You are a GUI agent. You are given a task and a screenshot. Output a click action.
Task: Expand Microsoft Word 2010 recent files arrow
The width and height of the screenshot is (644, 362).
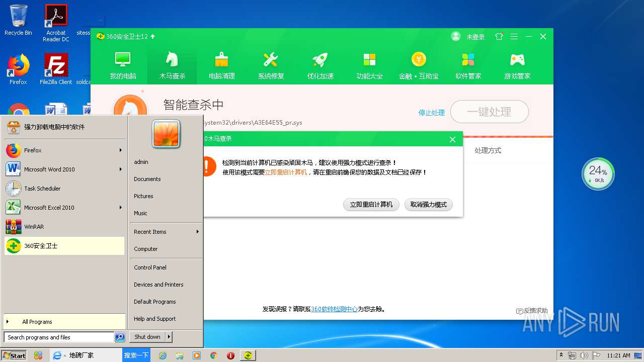click(x=121, y=169)
